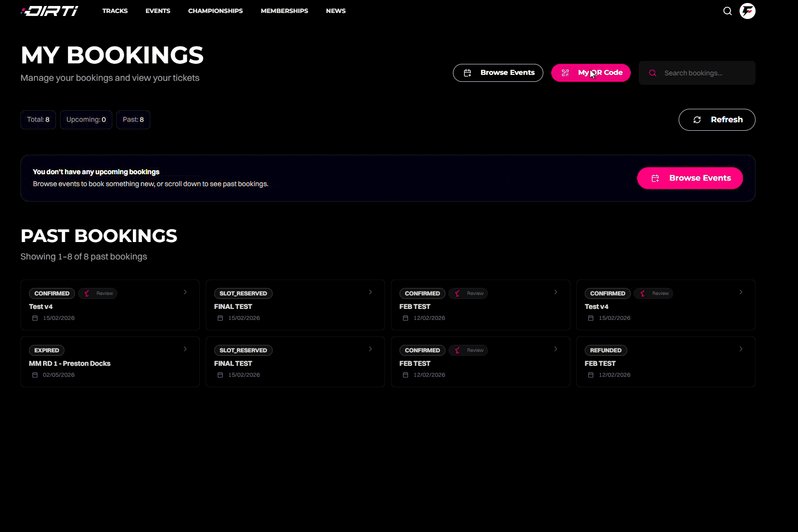Select the Upcoming: 0 filter chip
Image resolution: width=798 pixels, height=532 pixels.
pos(86,120)
